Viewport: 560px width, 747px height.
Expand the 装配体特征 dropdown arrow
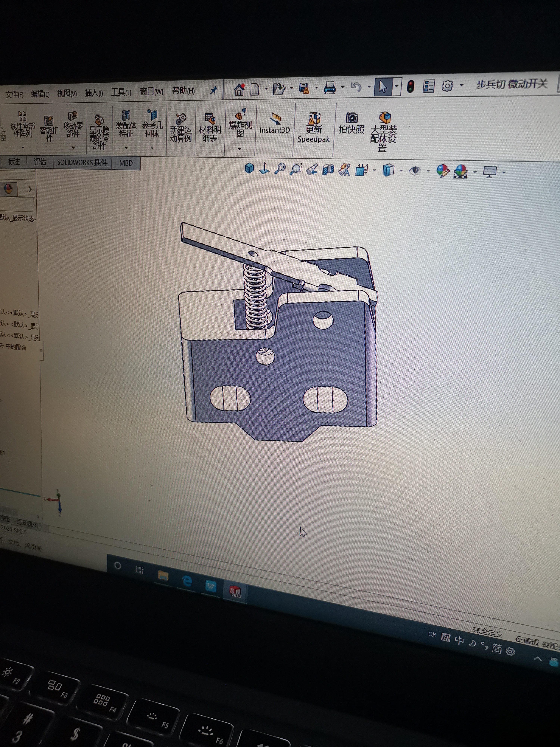[x=126, y=148]
